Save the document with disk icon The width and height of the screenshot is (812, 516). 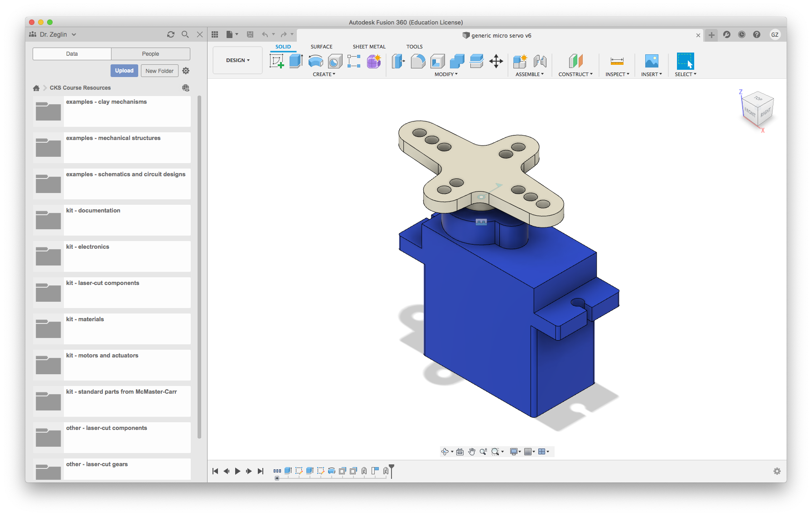point(250,34)
